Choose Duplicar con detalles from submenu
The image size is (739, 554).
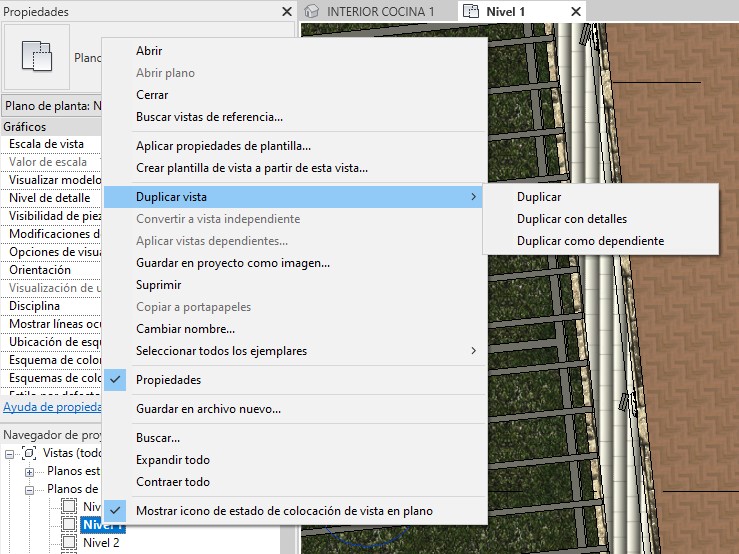572,219
